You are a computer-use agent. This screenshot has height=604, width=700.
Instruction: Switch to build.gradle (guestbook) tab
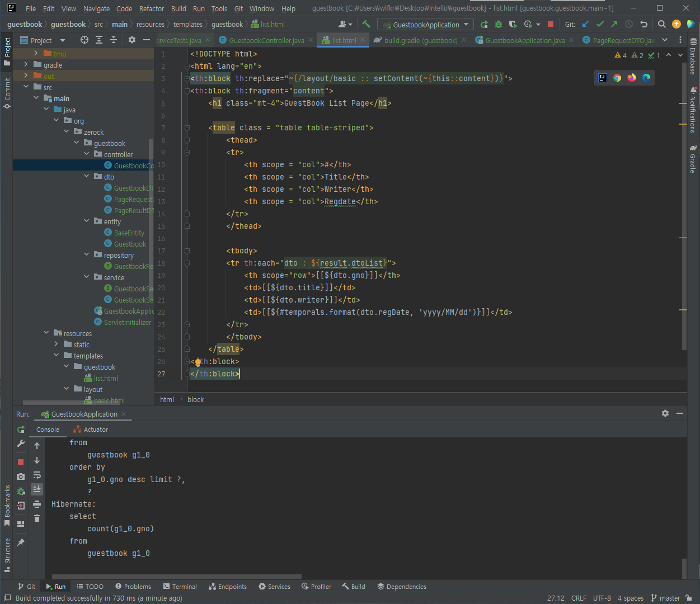(420, 40)
